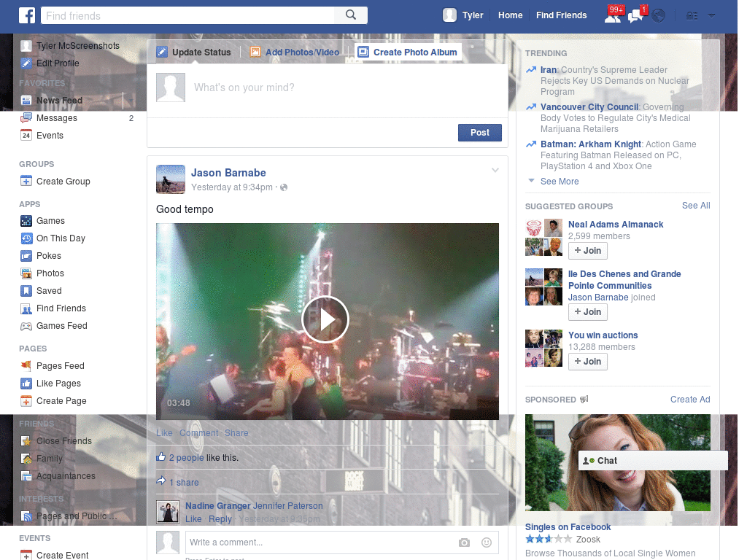This screenshot has height=560, width=747.
Task: Open post options chevron on Jason's post
Action: point(495,170)
